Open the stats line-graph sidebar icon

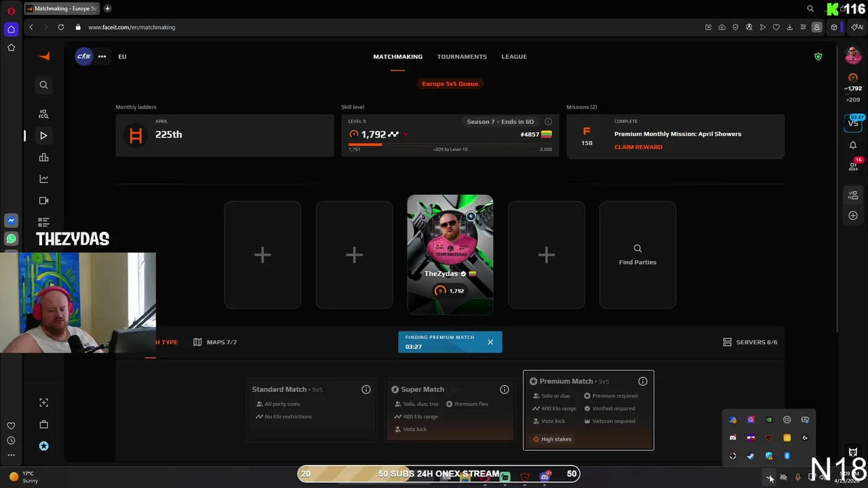tap(43, 179)
